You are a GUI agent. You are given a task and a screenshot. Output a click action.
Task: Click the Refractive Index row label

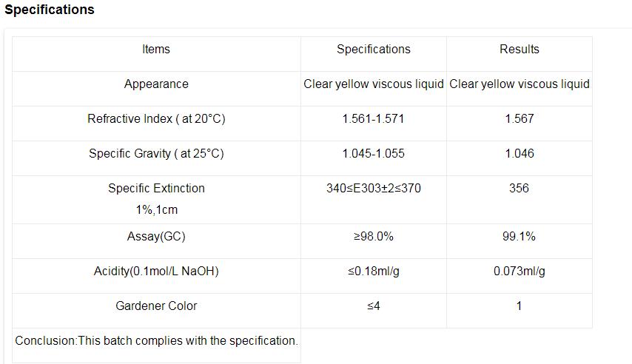[156, 119]
